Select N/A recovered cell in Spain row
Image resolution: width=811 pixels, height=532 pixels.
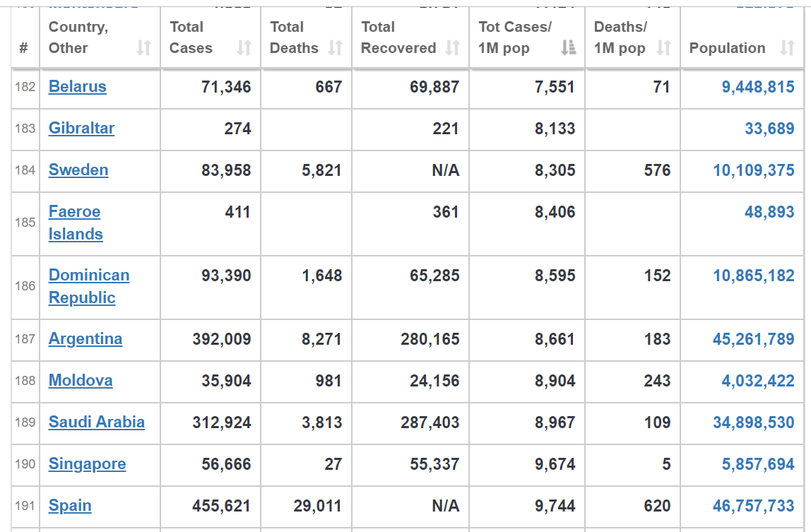(x=445, y=506)
